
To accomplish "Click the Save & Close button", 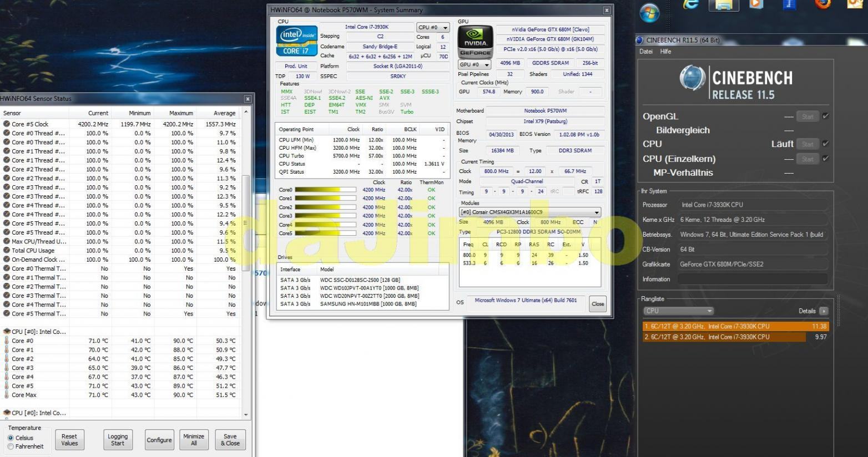I will tap(230, 440).
